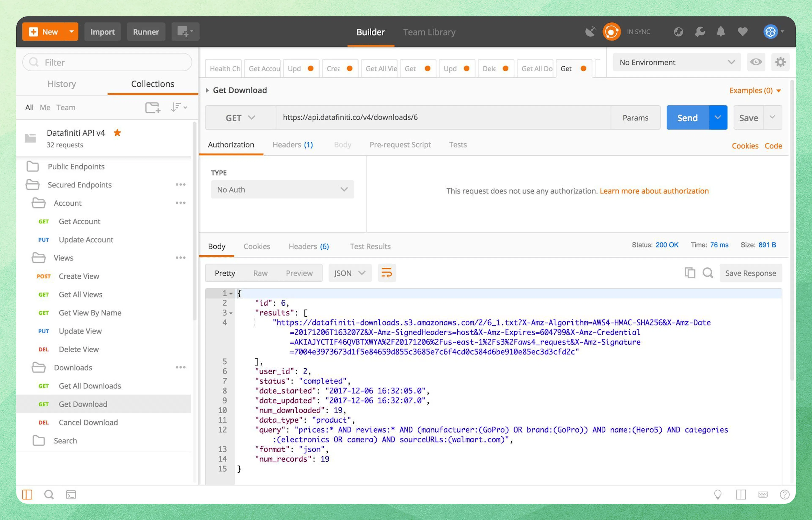Switch to Team Library
This screenshot has height=520, width=812.
(x=429, y=32)
